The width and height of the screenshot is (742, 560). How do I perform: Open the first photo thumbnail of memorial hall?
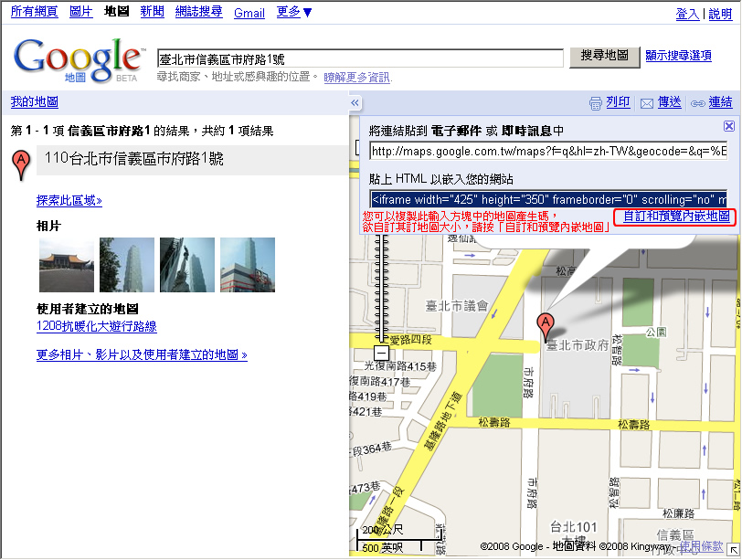pos(66,265)
